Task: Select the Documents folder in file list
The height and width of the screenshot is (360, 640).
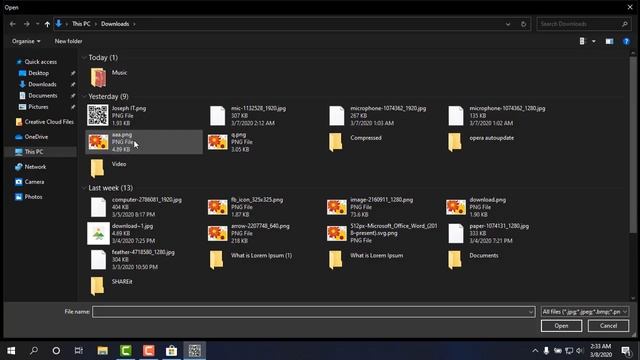Action: click(x=473, y=259)
